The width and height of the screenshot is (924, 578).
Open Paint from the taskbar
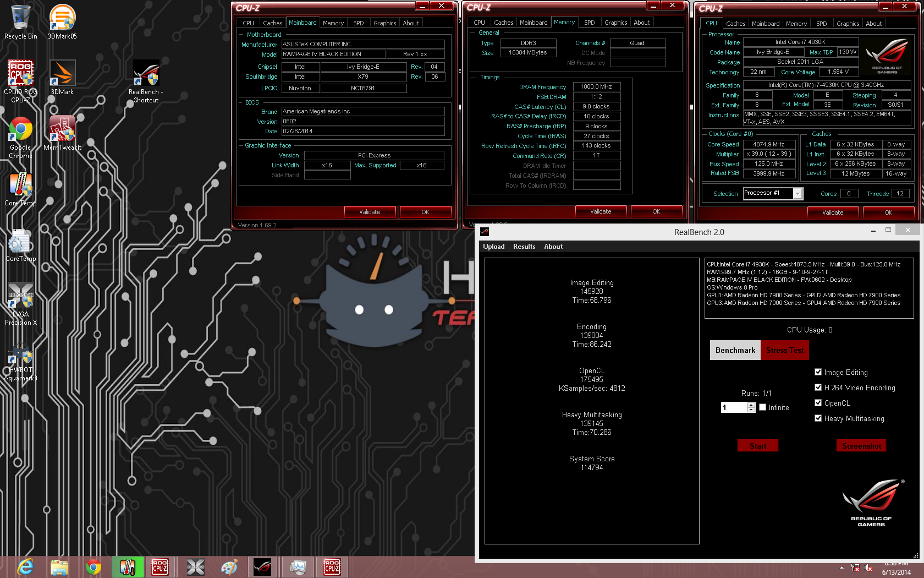229,567
